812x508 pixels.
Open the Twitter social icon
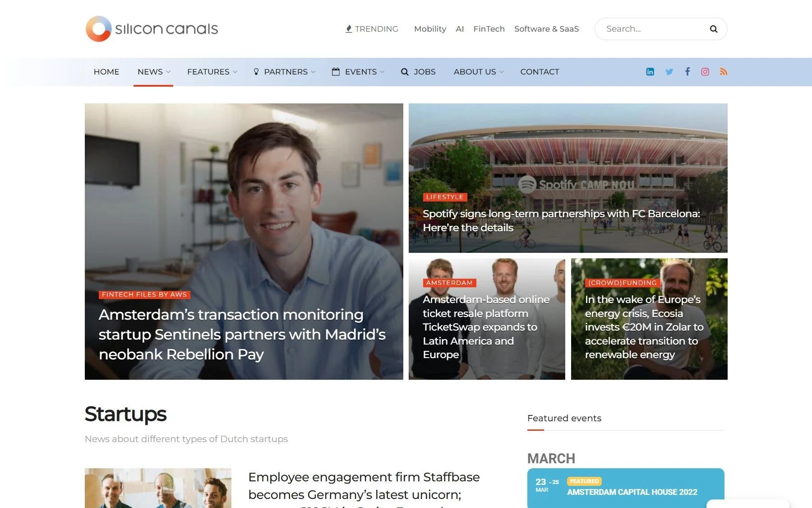(669, 72)
